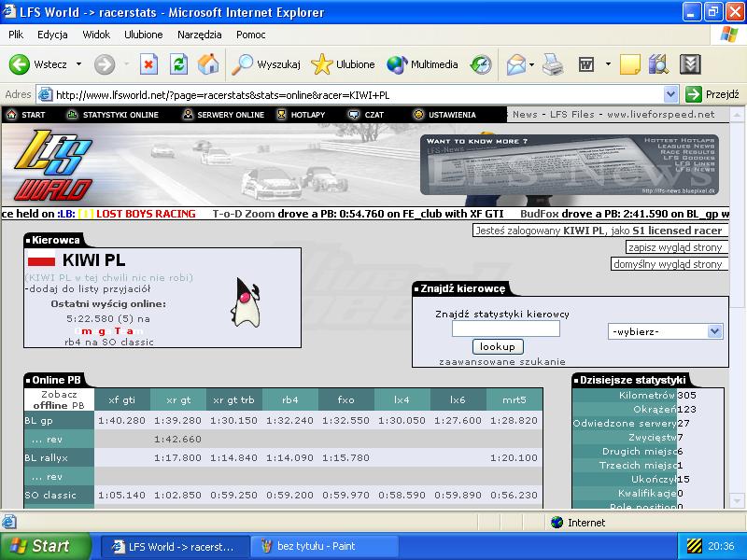747x560 pixels.
Task: Click the News link in top bar
Action: (x=525, y=114)
